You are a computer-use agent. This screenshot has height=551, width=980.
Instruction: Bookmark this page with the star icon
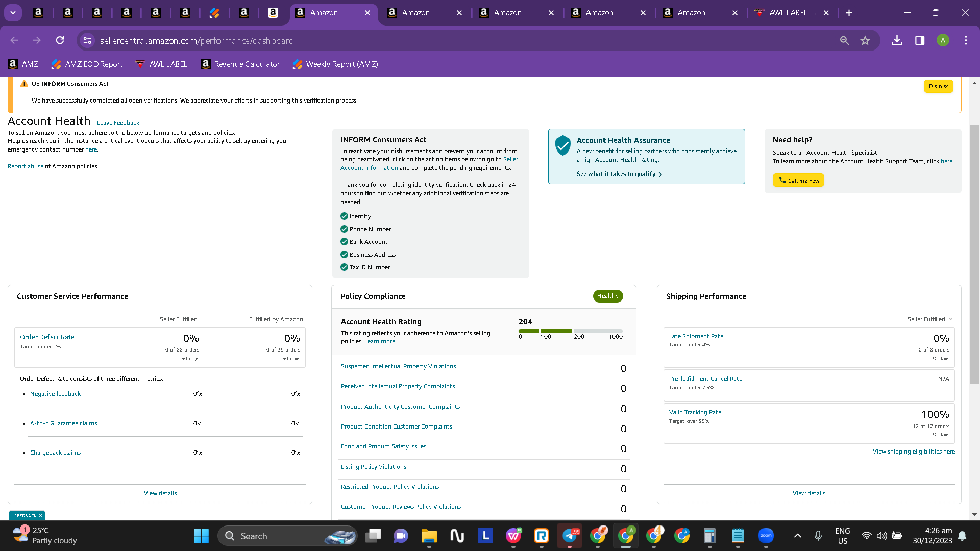(x=865, y=40)
